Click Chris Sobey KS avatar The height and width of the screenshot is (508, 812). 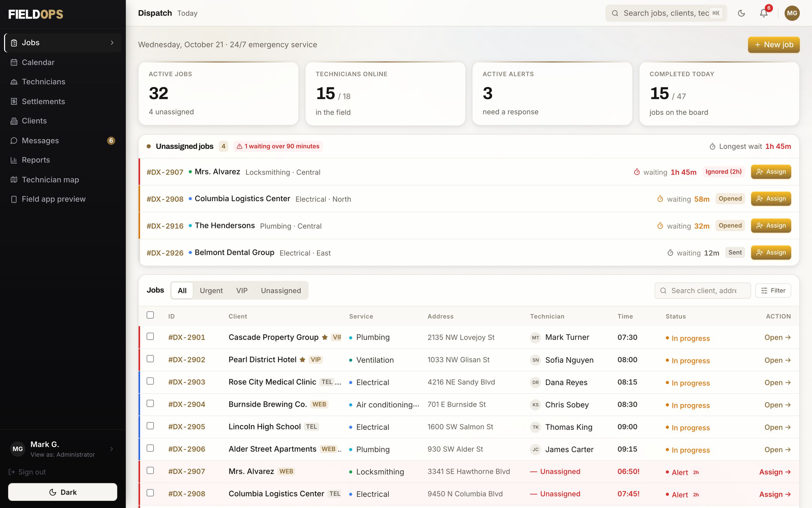click(x=535, y=405)
